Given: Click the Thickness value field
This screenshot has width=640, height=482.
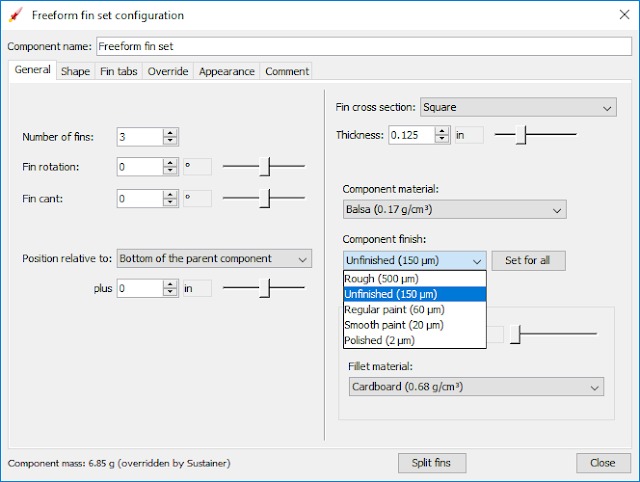Looking at the screenshot, I should [411, 135].
